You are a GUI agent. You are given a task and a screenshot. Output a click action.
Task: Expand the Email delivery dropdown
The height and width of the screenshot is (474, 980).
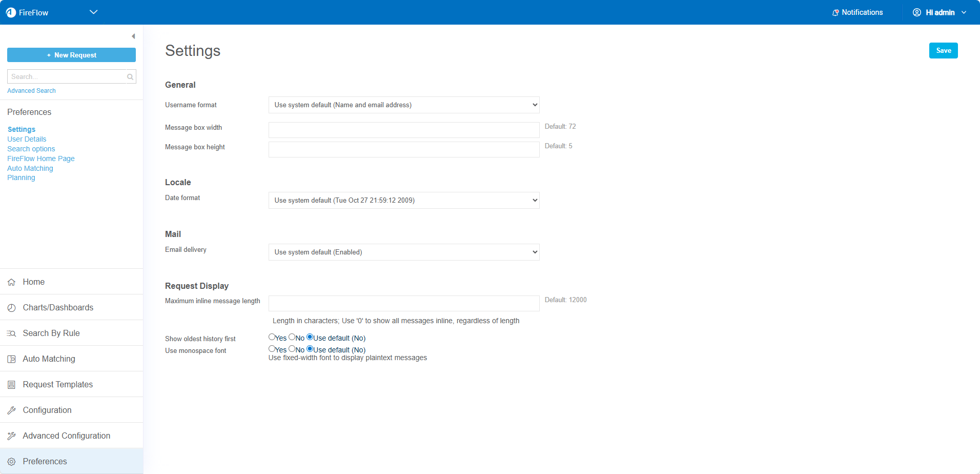tap(404, 252)
